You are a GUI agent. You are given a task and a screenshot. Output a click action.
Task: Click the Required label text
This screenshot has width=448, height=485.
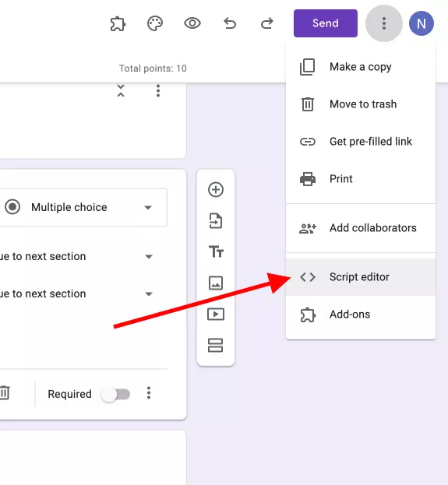69,394
